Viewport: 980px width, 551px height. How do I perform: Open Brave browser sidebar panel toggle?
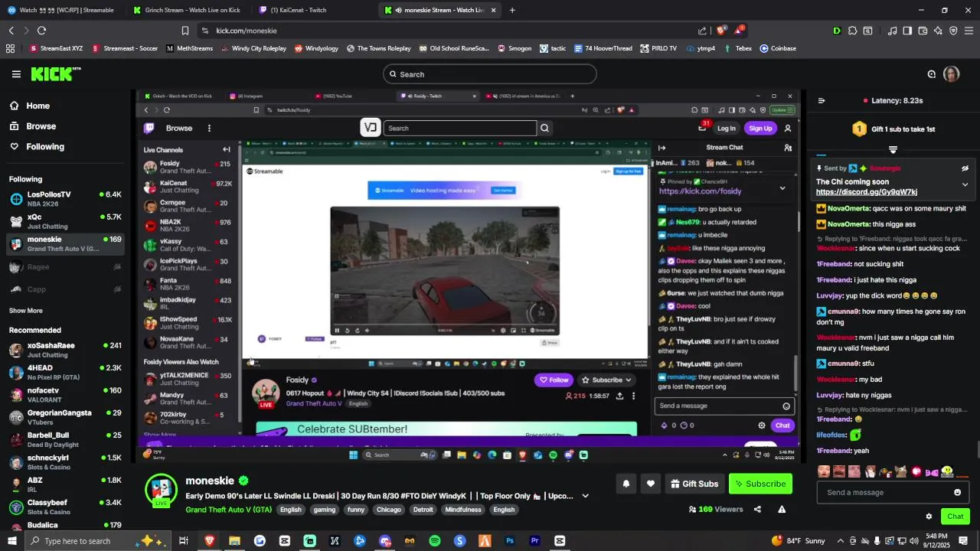pyautogui.click(x=907, y=31)
